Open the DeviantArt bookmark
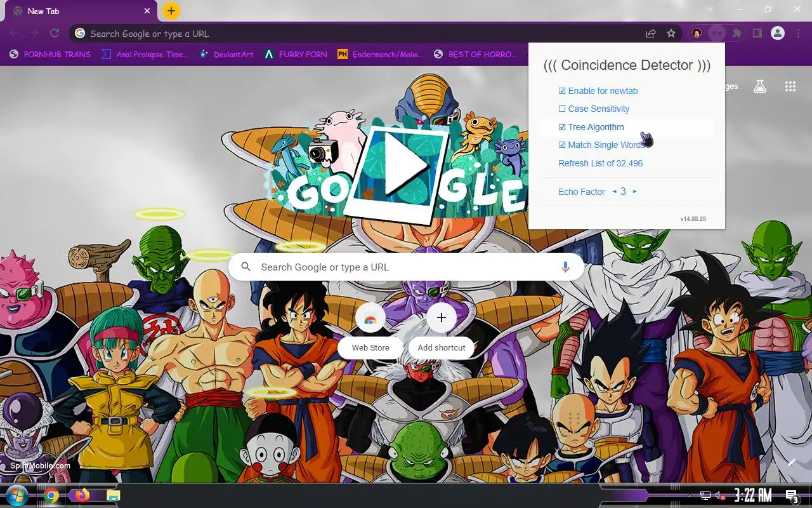The height and width of the screenshot is (508, 812). [226, 54]
